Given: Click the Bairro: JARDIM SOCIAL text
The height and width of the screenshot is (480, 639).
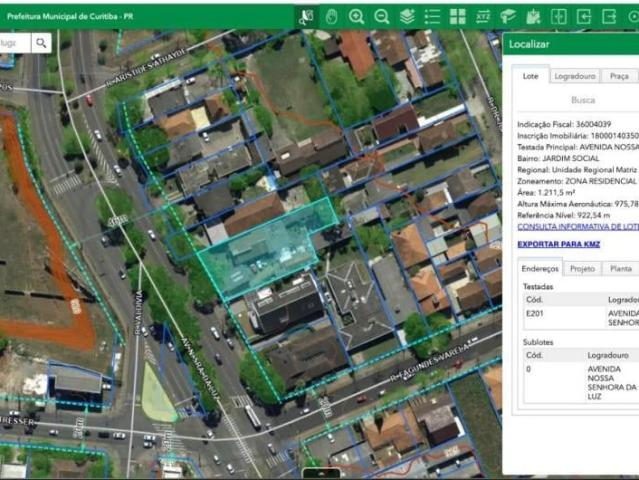Looking at the screenshot, I should 558,159.
